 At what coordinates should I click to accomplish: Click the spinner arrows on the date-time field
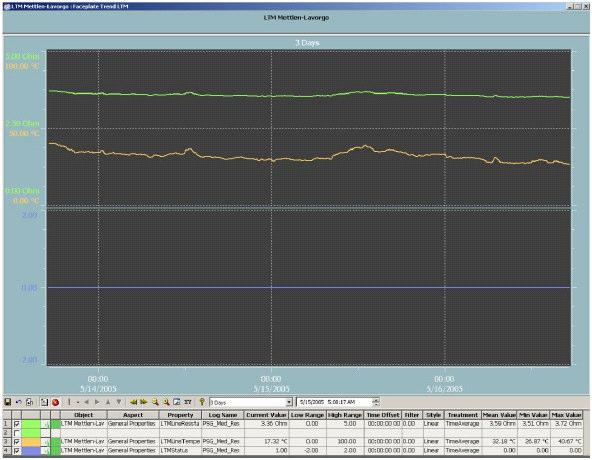376,403
